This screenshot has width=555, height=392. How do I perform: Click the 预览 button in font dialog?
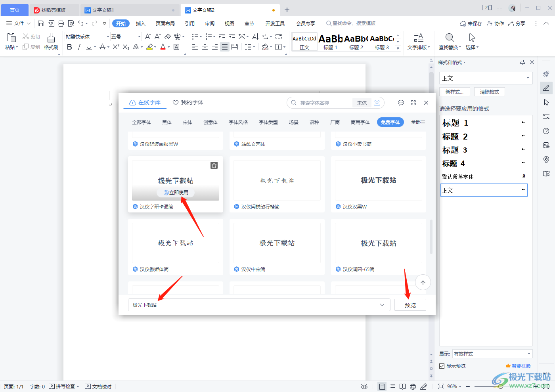tap(410, 305)
